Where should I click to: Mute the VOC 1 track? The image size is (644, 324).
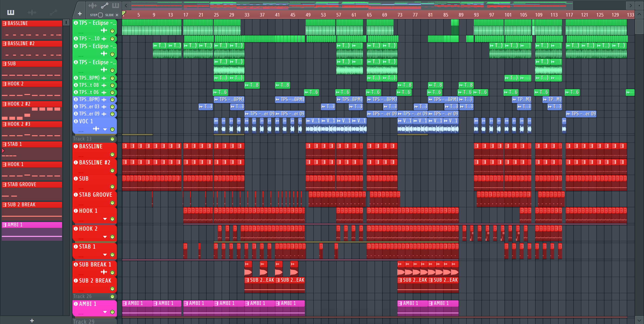point(112,129)
